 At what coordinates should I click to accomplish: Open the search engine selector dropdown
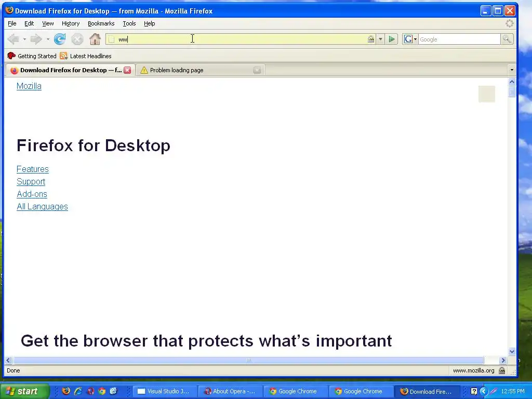tap(410, 39)
